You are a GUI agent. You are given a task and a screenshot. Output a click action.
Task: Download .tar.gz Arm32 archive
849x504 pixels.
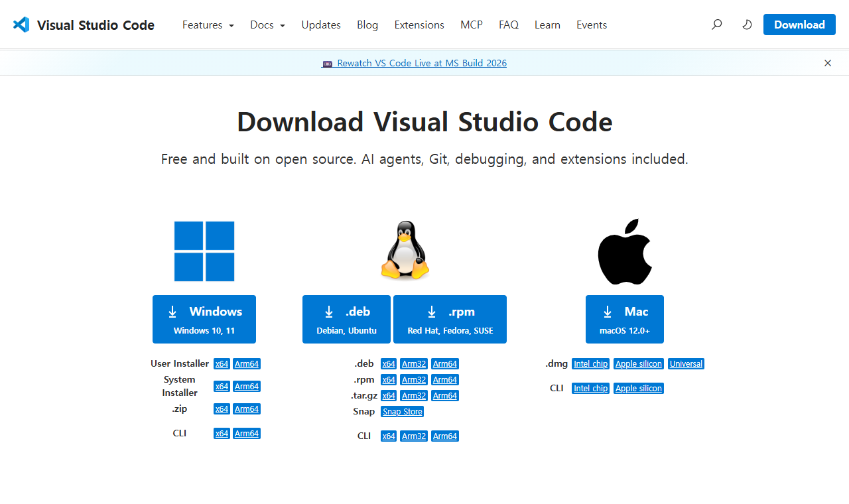point(414,396)
